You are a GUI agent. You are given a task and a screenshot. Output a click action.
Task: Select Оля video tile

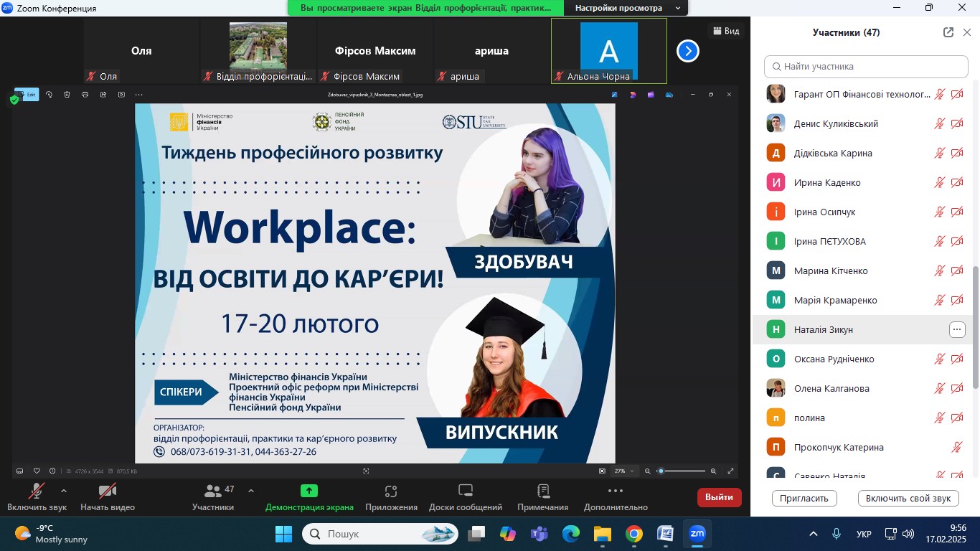(x=141, y=51)
